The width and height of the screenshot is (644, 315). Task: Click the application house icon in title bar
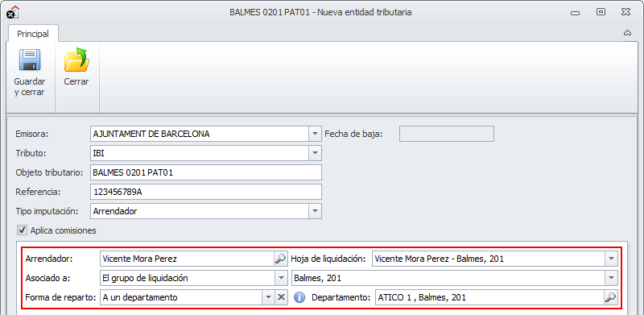coord(13,12)
